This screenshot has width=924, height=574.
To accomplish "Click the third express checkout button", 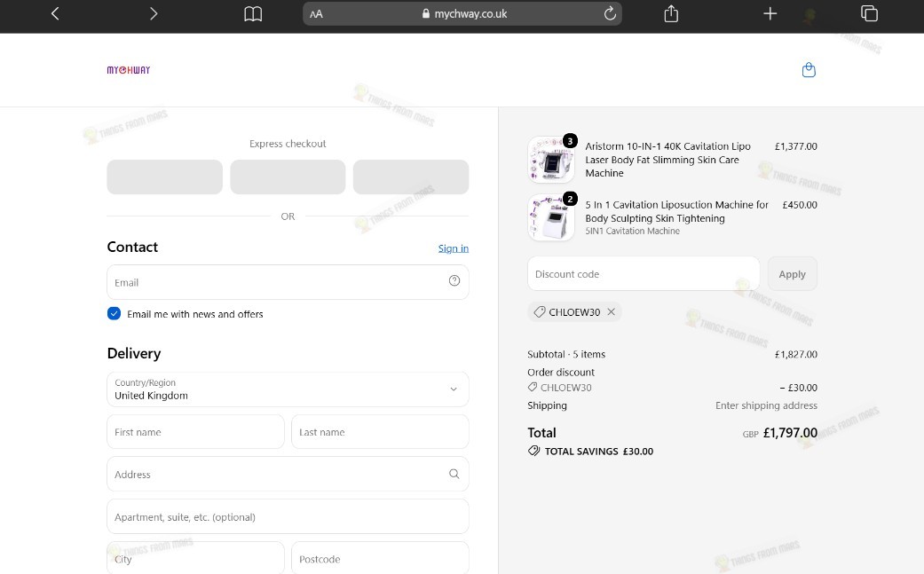I will pos(411,177).
